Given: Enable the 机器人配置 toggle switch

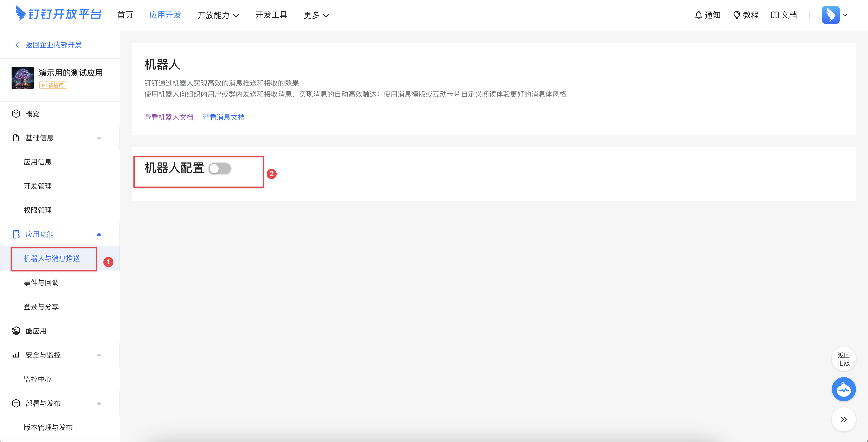Looking at the screenshot, I should coord(219,168).
